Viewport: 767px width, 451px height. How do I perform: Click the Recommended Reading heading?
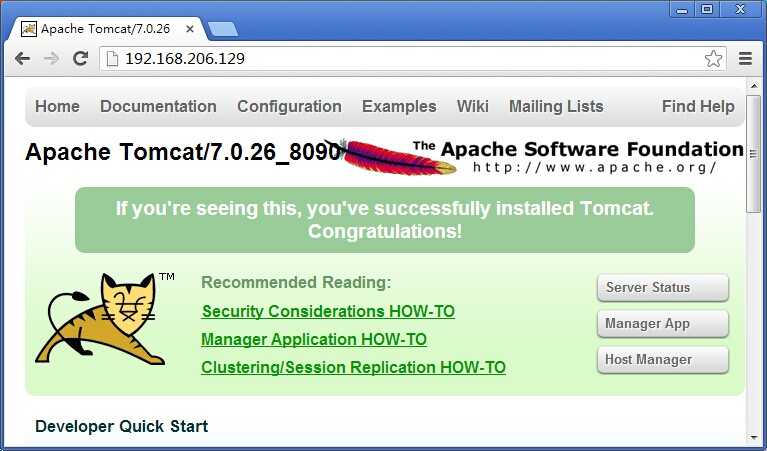[x=296, y=283]
